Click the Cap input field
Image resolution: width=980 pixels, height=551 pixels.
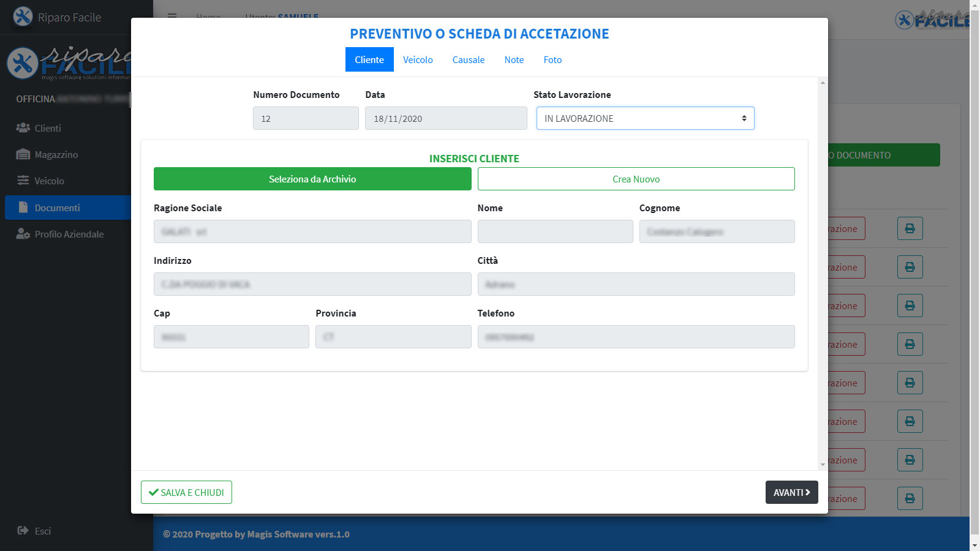[x=232, y=337]
